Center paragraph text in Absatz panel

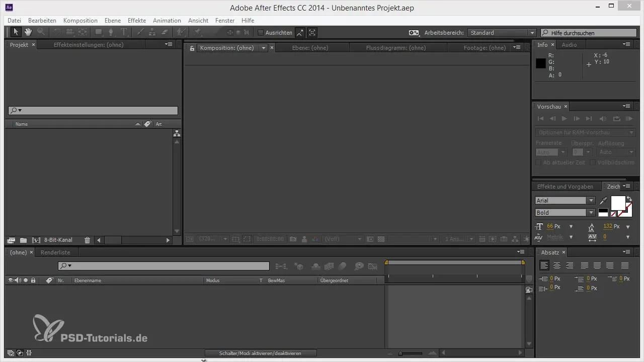(x=556, y=265)
